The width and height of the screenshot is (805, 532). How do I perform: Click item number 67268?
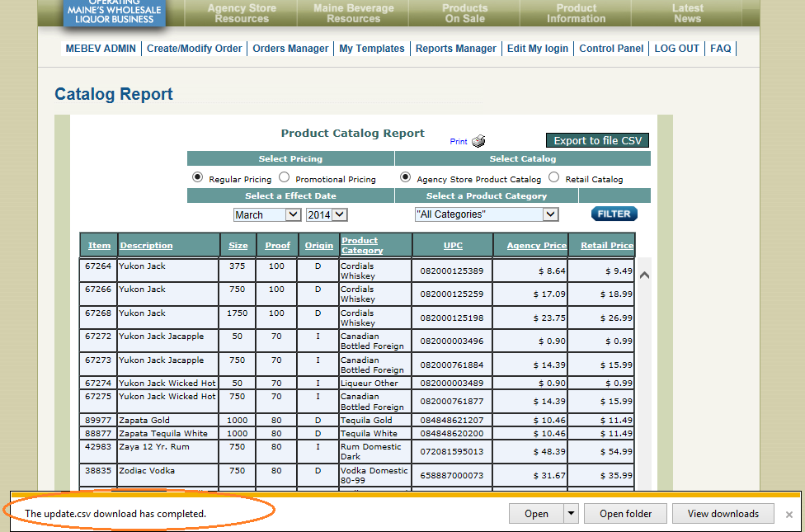[98, 313]
